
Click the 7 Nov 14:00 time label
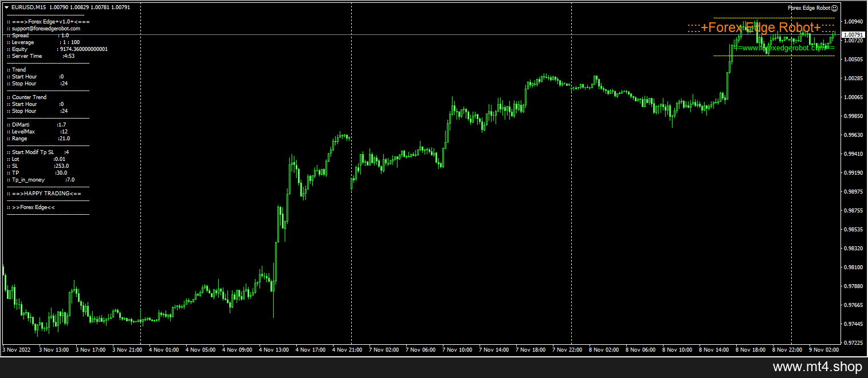(x=494, y=349)
